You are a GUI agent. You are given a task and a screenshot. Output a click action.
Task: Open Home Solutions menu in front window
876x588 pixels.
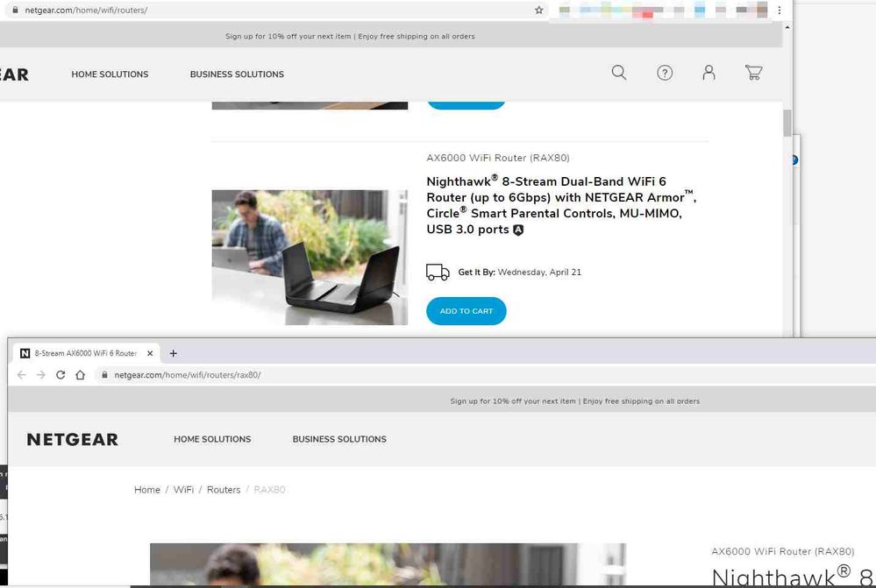212,439
